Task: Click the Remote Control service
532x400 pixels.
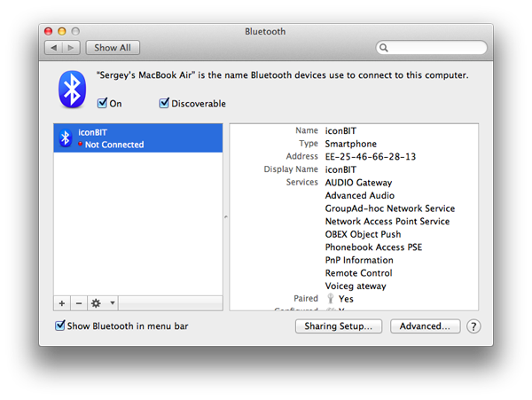Action: 358,273
